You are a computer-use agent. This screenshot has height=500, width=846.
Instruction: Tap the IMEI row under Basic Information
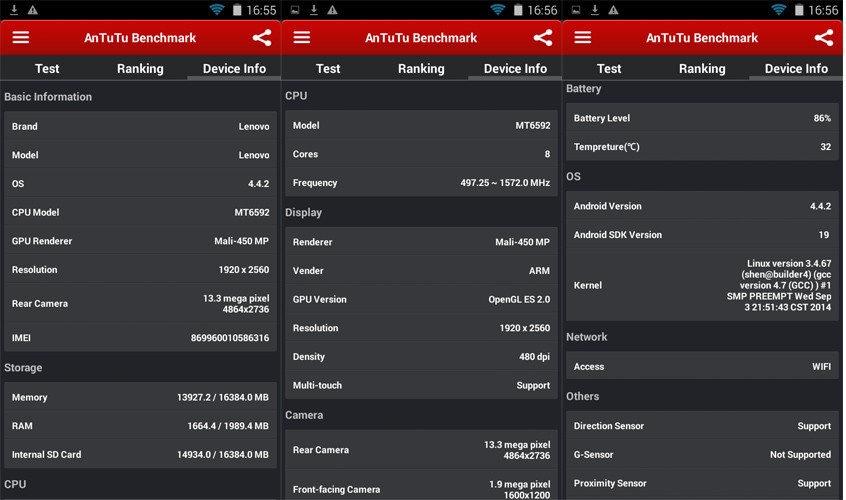140,338
